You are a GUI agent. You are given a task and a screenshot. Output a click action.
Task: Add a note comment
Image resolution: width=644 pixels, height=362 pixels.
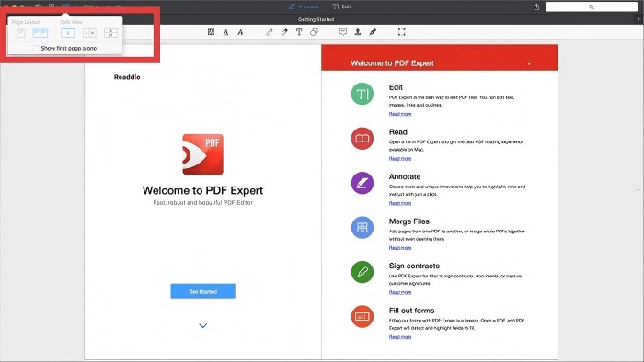click(x=343, y=32)
